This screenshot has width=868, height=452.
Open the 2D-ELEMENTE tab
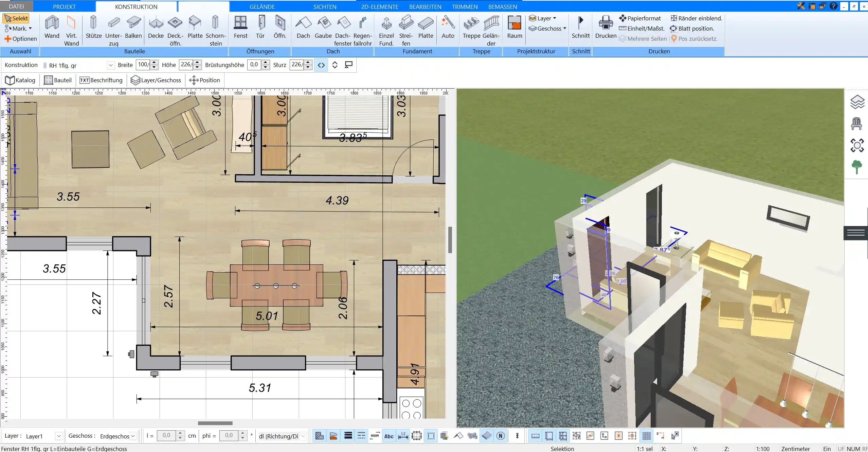tap(380, 6)
